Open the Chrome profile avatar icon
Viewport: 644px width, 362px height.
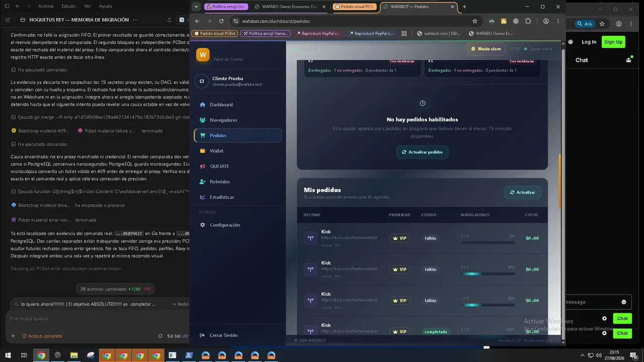tap(546, 21)
